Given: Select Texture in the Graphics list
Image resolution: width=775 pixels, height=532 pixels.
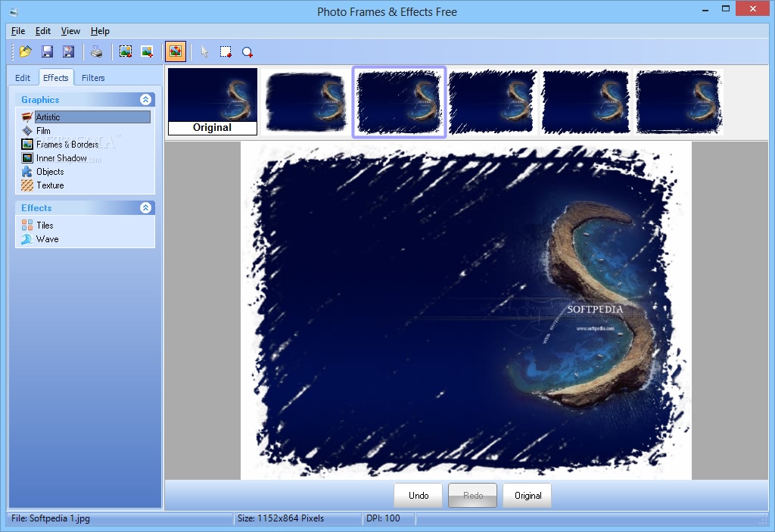Looking at the screenshot, I should [x=50, y=185].
